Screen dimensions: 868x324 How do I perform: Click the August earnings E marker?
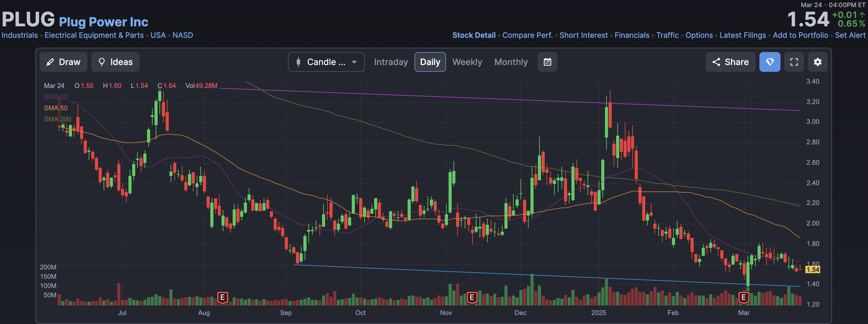[222, 297]
